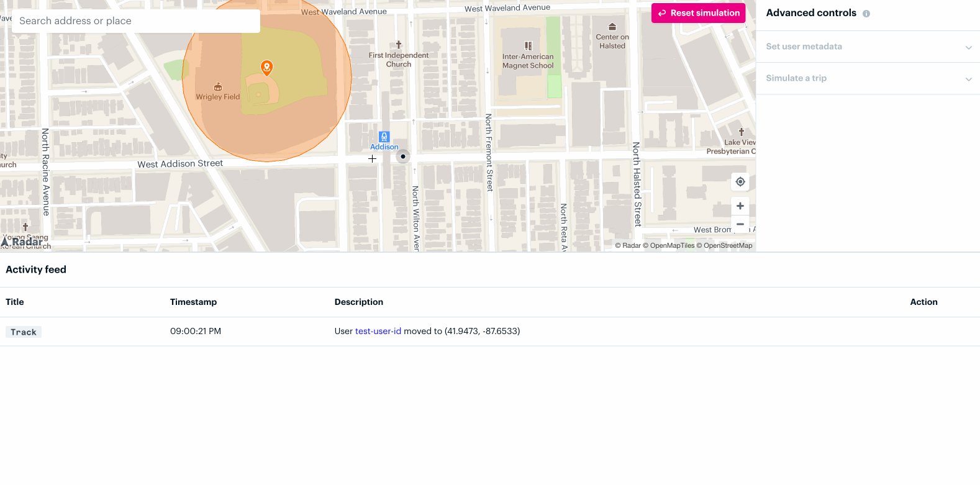The width and height of the screenshot is (980, 485).
Task: Select the 09:00:21 PM timestamp cell
Action: point(196,332)
